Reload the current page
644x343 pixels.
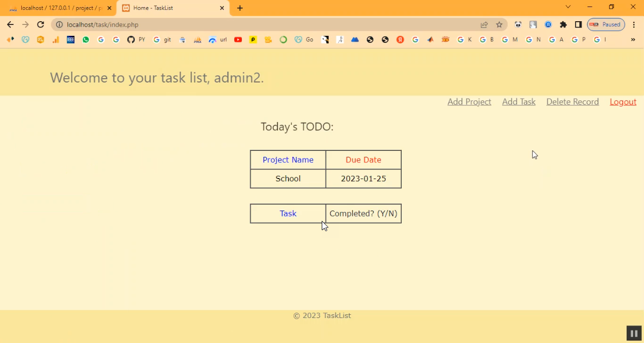pos(40,24)
